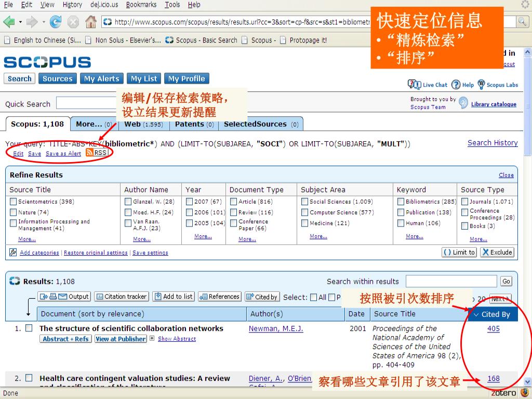Click the References button
The height and width of the screenshot is (399, 532).
point(220,297)
